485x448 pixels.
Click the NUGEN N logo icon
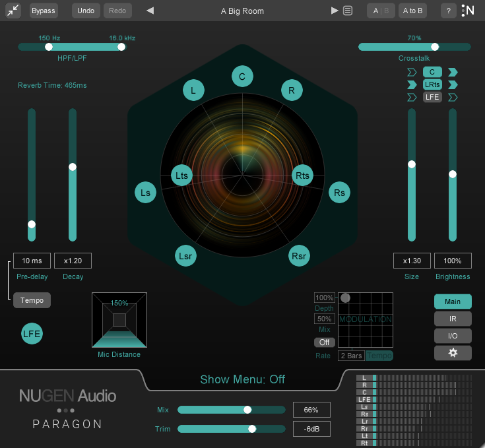pos(468,11)
